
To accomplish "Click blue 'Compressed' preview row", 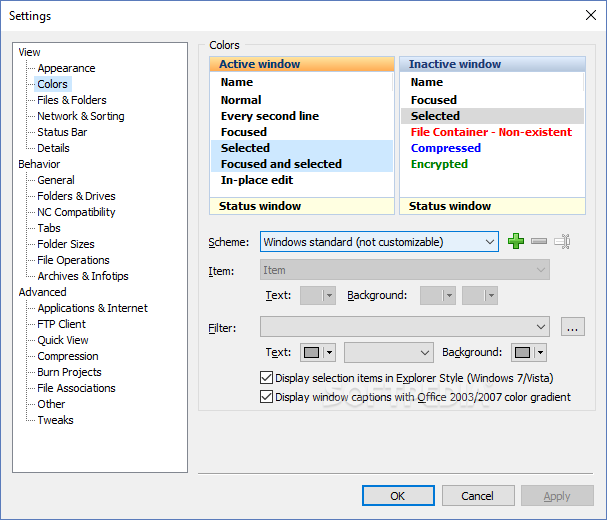I will pos(492,148).
